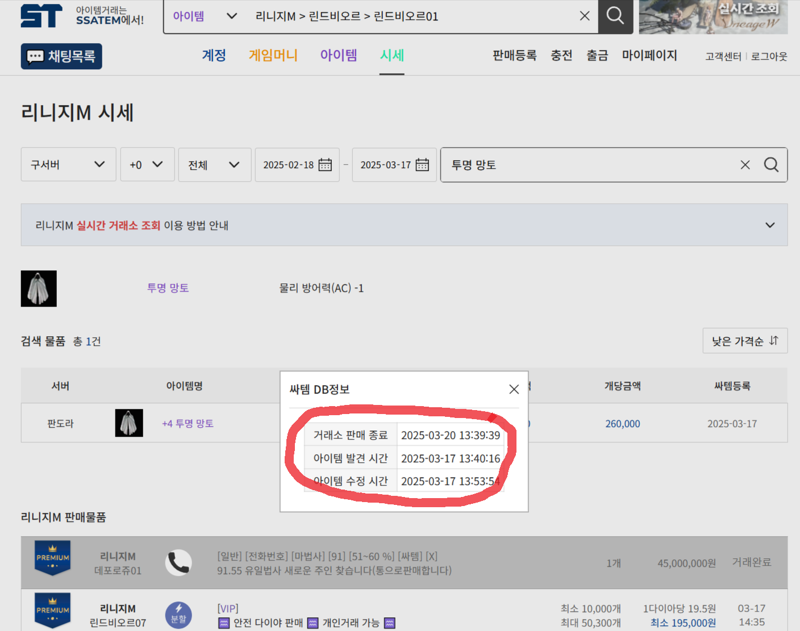Click the 아이템명 column header
800x631 pixels.
(x=184, y=386)
